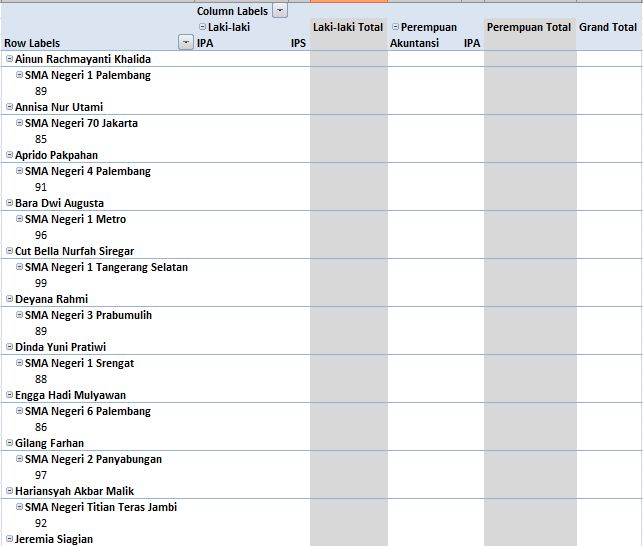Select the Row Labels header cell
Image resolution: width=643 pixels, height=546 pixels.
coord(32,43)
